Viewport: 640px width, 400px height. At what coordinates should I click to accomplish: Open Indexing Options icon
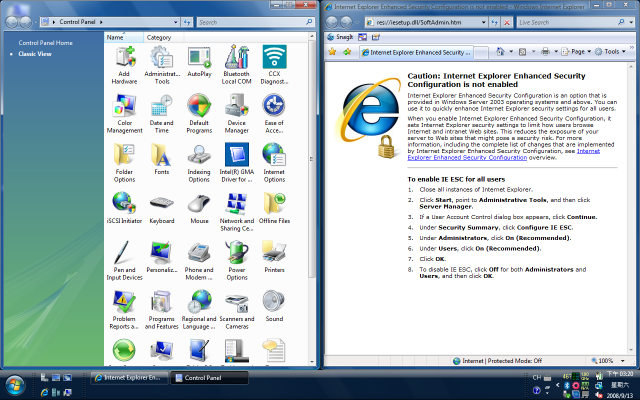tap(199, 163)
